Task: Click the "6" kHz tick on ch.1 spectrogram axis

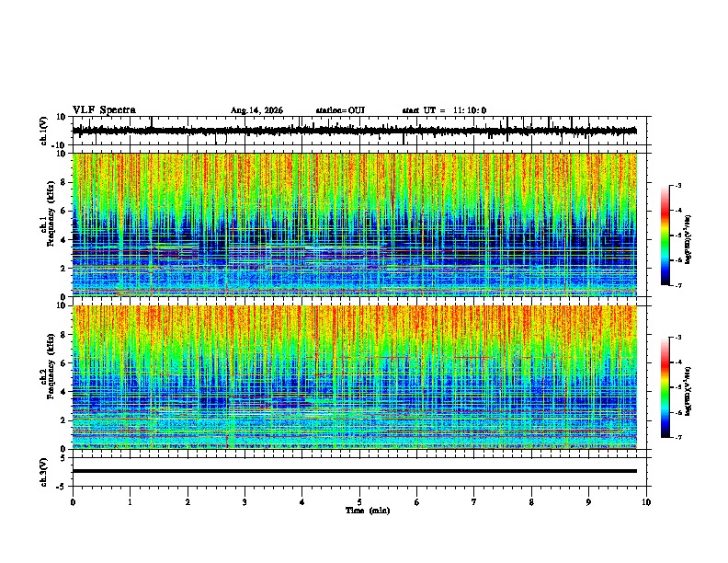Action: (64, 211)
